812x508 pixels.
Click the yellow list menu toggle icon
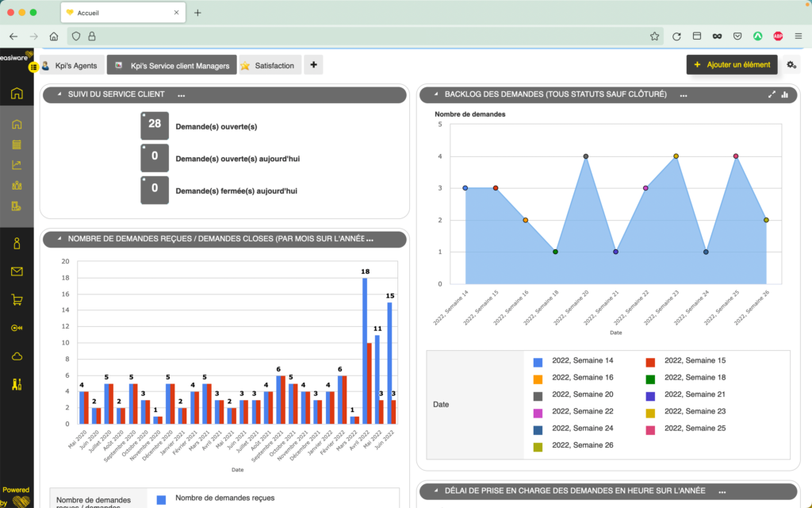click(33, 67)
